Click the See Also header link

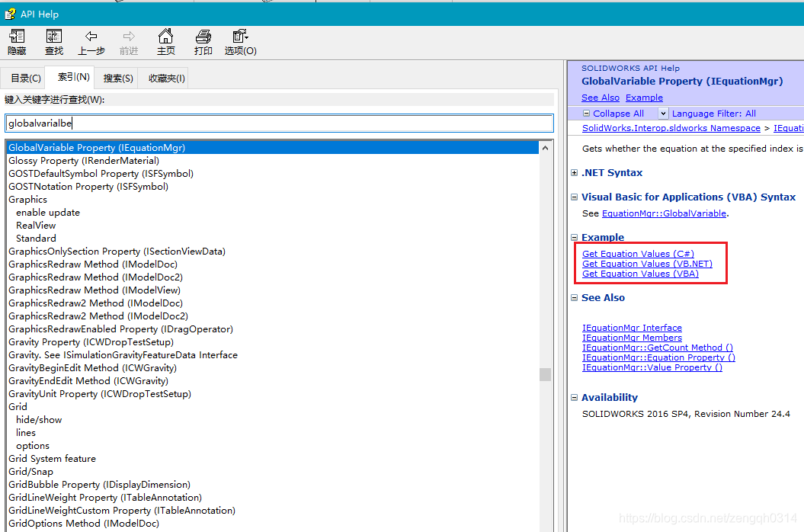(601, 98)
